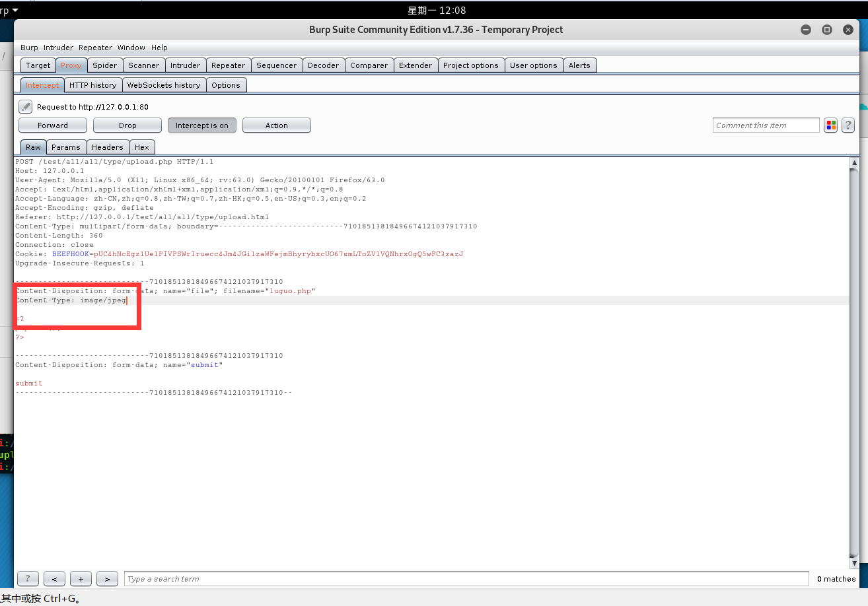Switch to the Sequencer tab
The image size is (868, 606).
(x=277, y=65)
